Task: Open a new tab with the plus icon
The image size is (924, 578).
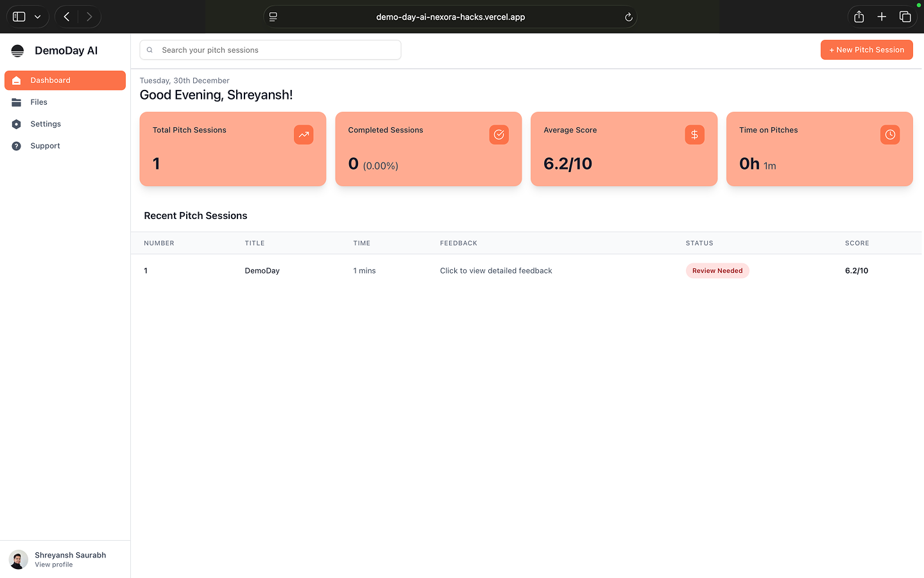Action: [882, 17]
